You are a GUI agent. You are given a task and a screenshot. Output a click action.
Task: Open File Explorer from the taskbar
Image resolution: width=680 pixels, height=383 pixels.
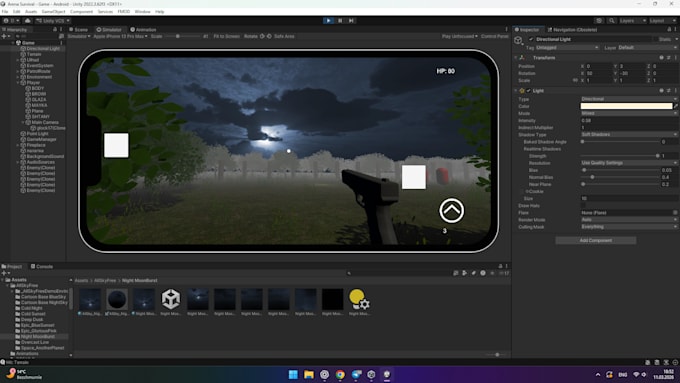point(309,374)
